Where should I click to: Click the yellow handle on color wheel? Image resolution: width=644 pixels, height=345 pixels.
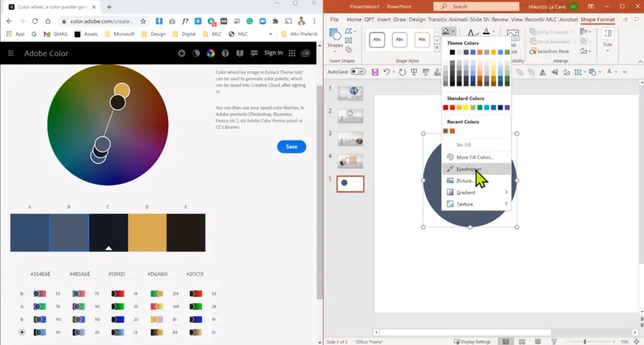pyautogui.click(x=122, y=90)
